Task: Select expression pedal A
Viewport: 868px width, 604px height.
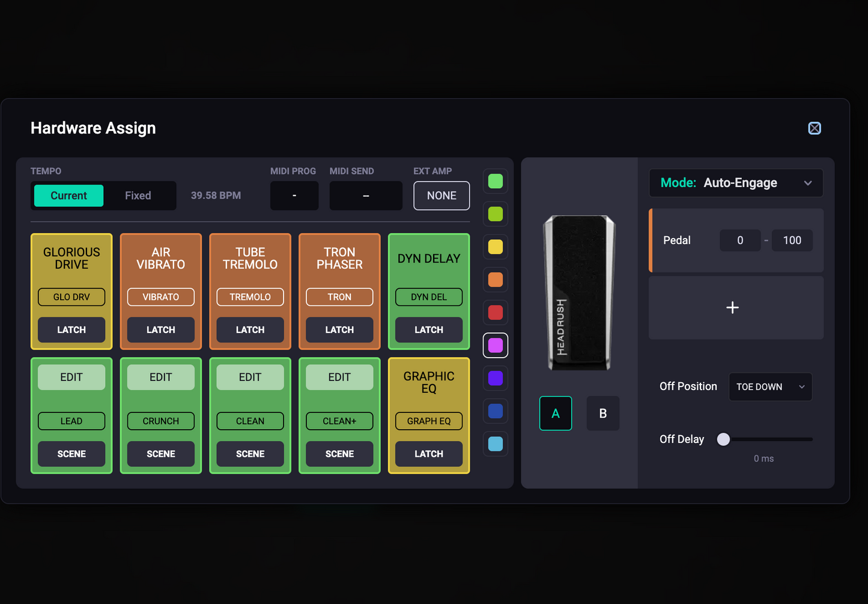Action: tap(556, 413)
